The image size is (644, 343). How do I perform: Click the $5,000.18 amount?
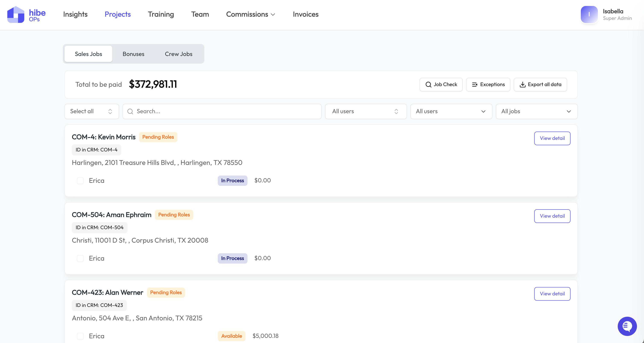pos(265,336)
